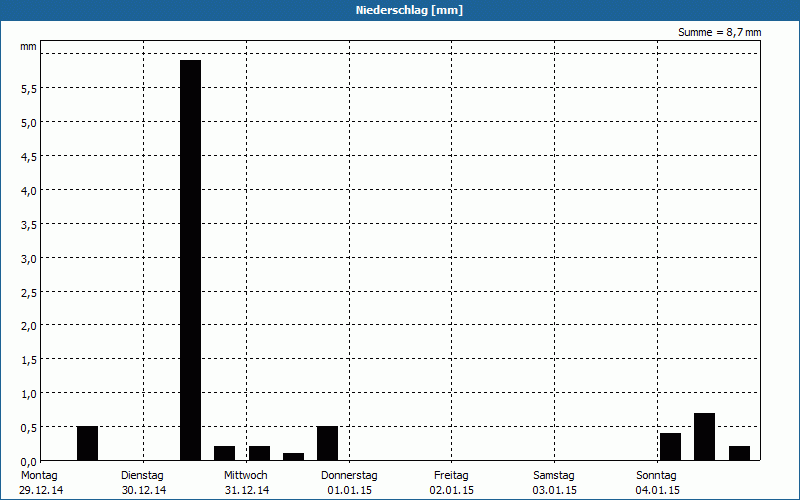Click Dienstag's small 0,2 mm bar
This screenshot has height=500, width=800.
[x=224, y=453]
